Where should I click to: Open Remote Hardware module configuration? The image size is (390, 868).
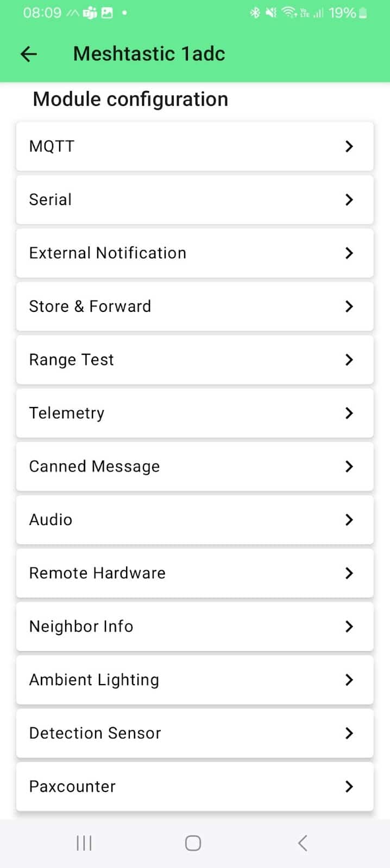click(x=194, y=573)
